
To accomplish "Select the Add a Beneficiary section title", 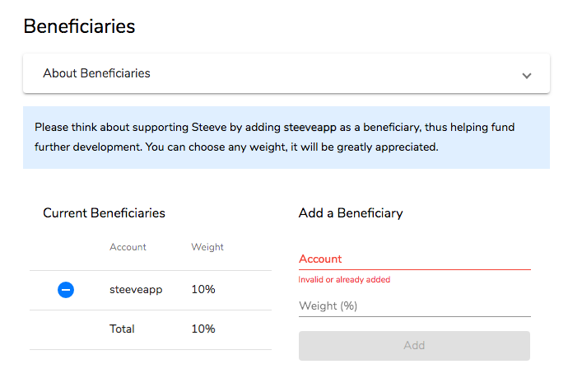I will [x=351, y=213].
